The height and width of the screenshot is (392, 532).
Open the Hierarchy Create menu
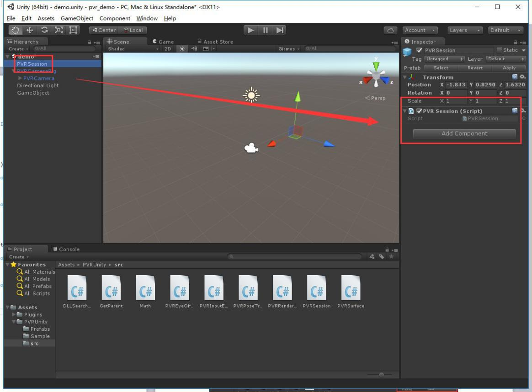tap(18, 49)
